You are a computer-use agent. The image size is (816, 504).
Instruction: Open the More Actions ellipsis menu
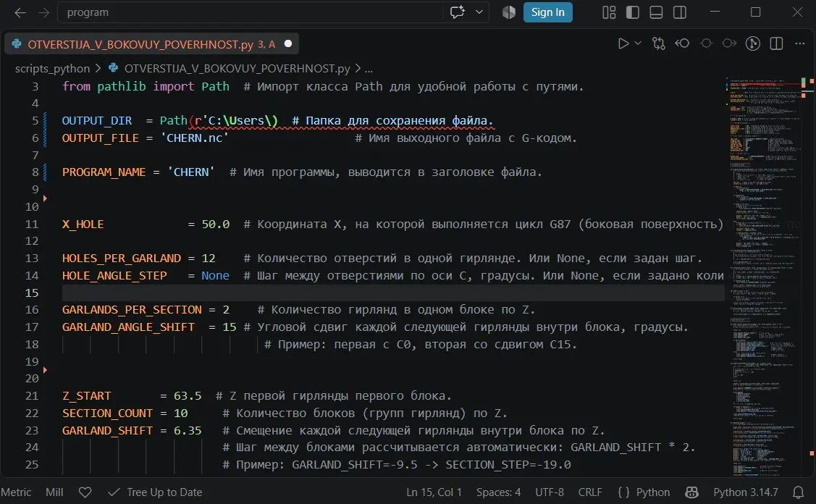point(800,43)
